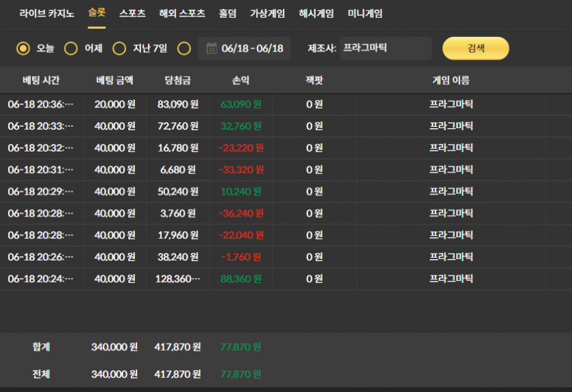Click the 3,760 원 winnings cell
The height and width of the screenshot is (392, 572).
(x=178, y=213)
